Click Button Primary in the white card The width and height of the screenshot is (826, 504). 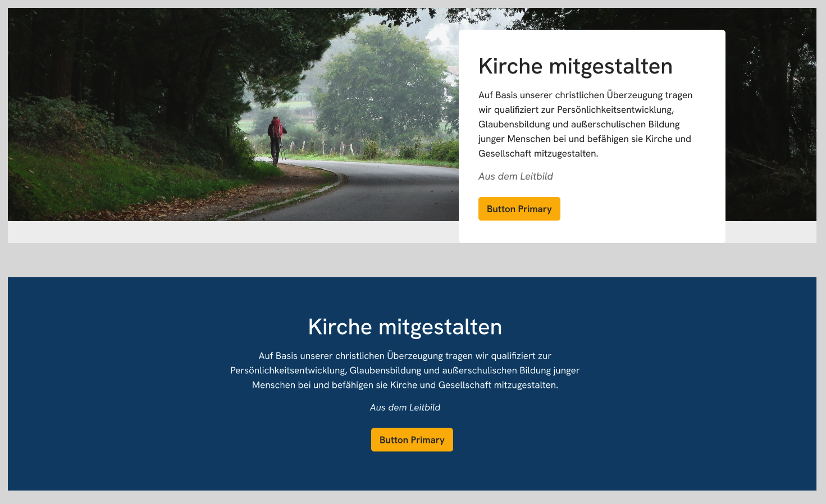click(519, 209)
